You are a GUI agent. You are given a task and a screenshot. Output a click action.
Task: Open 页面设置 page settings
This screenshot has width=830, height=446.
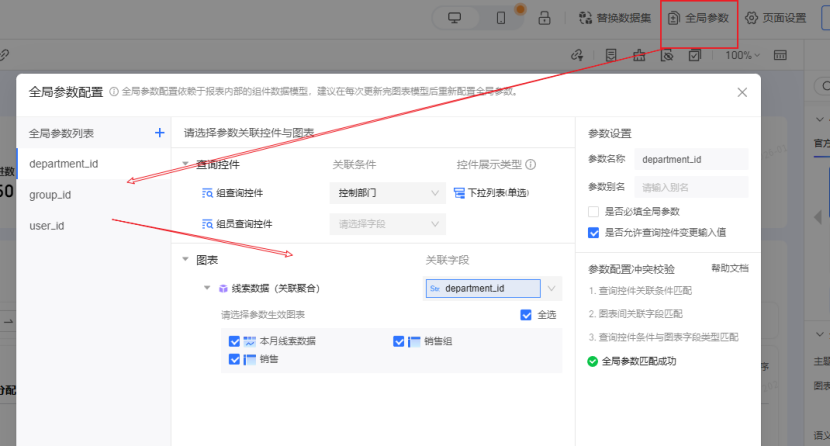776,18
